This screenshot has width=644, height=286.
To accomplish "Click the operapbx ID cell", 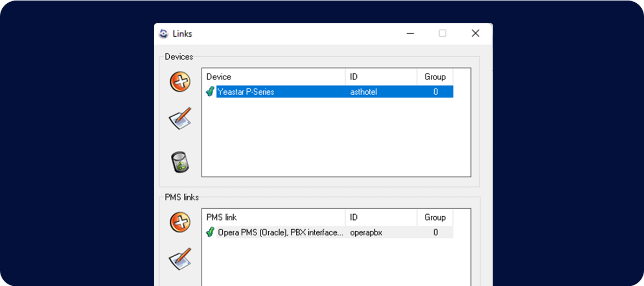I will pos(366,232).
